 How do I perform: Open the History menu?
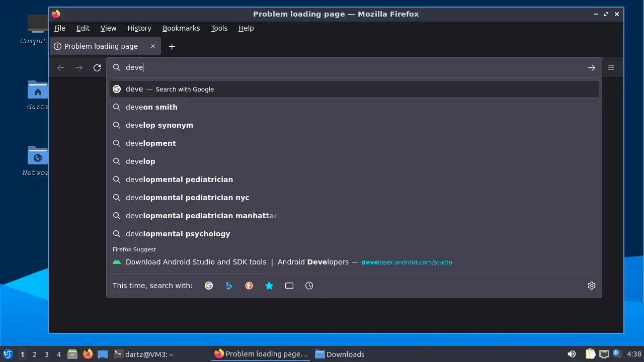(139, 28)
